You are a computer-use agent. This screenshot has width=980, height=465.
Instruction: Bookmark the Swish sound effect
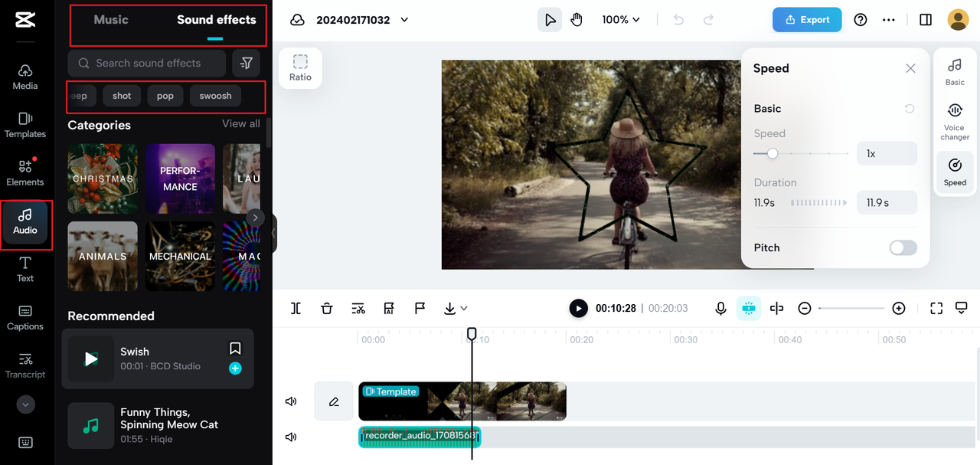tap(235, 349)
